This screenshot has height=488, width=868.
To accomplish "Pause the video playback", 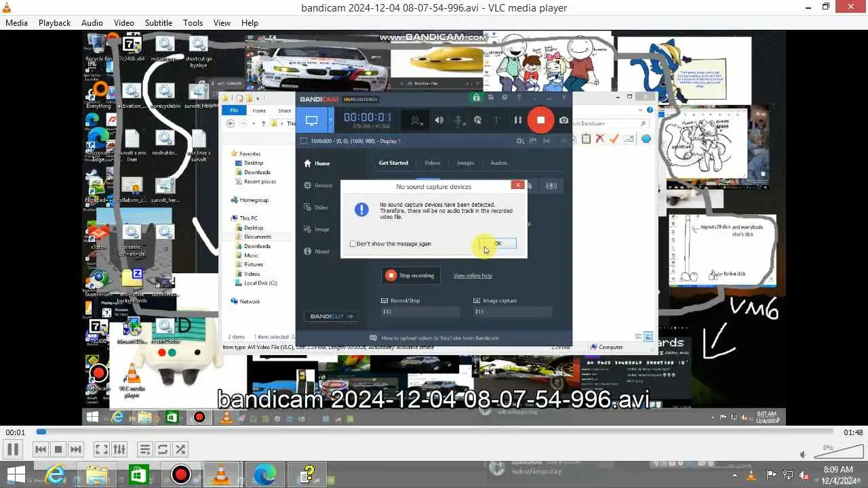I will 13,449.
